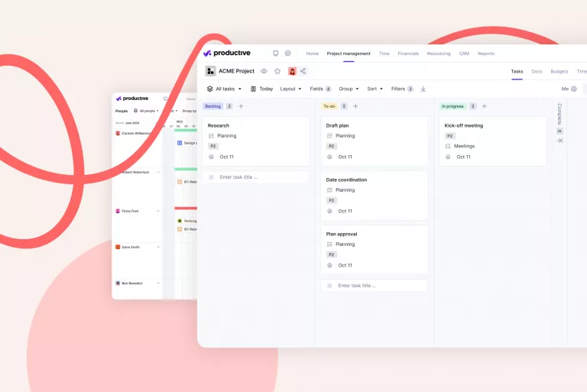Add a task to the Backlog column with plus

241,106
